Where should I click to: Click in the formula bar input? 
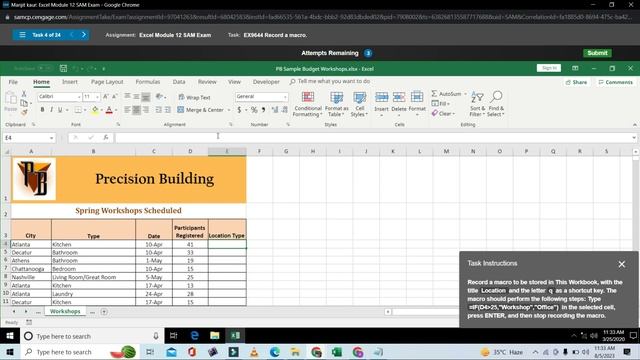[373, 138]
